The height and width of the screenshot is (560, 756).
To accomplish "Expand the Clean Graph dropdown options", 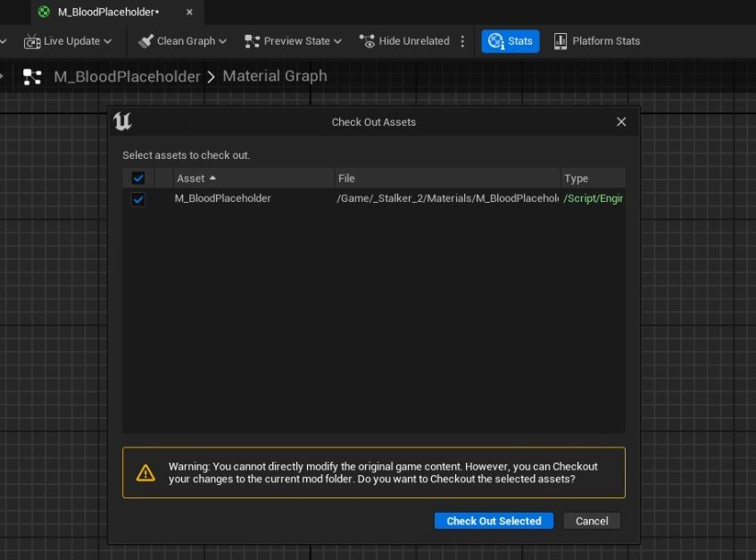I will click(222, 40).
